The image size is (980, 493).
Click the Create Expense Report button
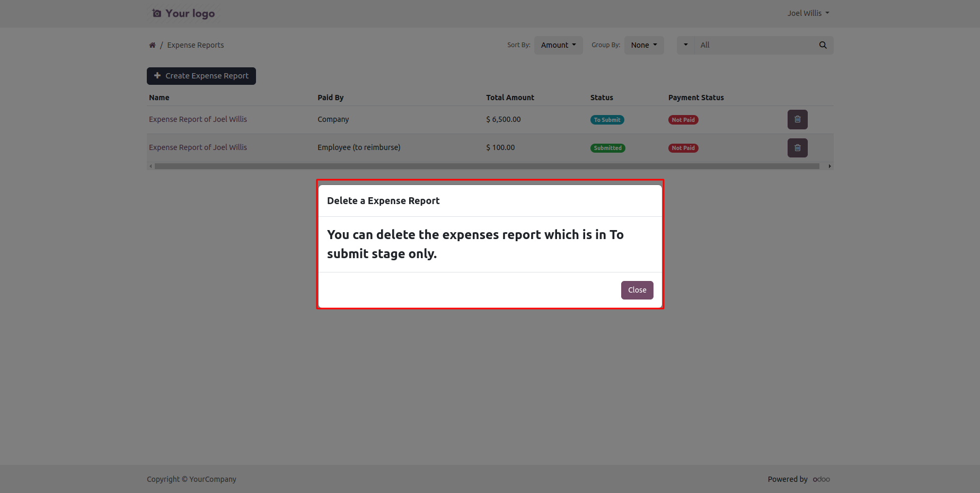point(201,76)
